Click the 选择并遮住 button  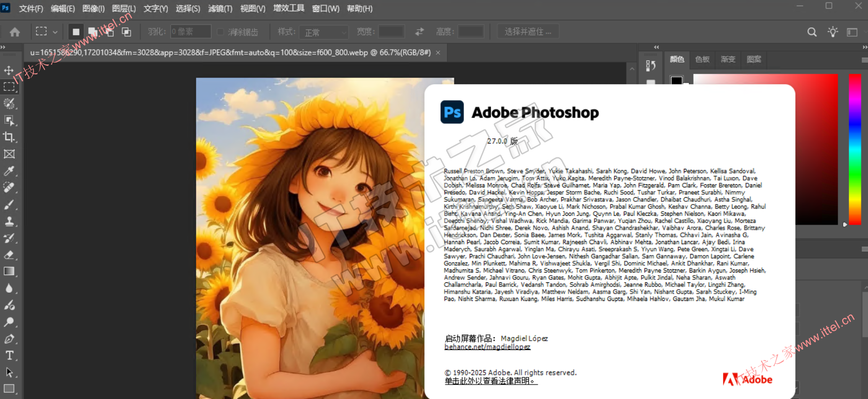527,32
